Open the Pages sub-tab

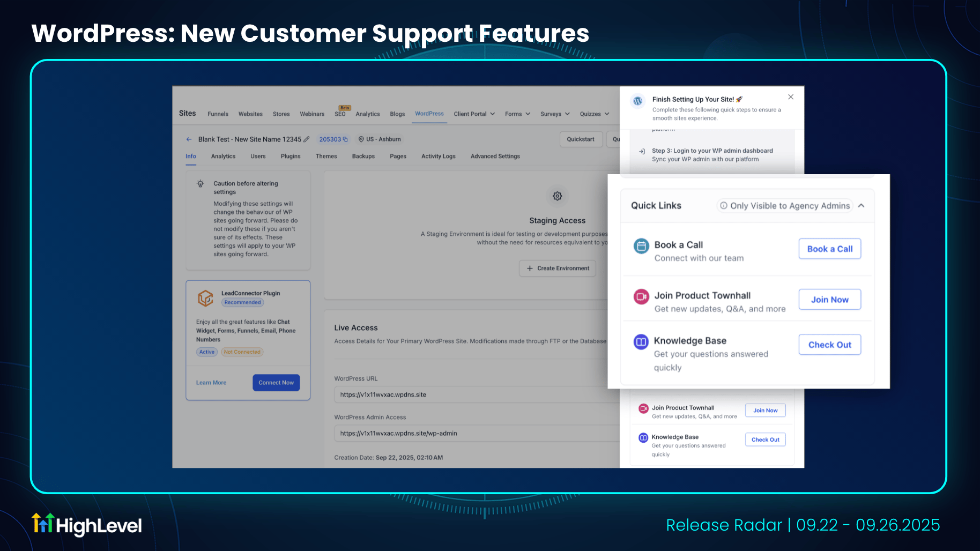click(x=398, y=157)
